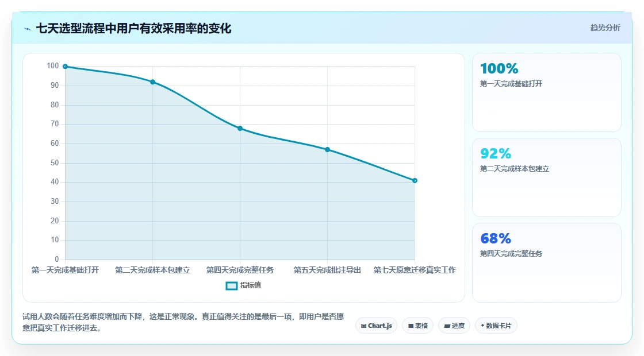Click y-axis tick label 50

click(x=55, y=163)
